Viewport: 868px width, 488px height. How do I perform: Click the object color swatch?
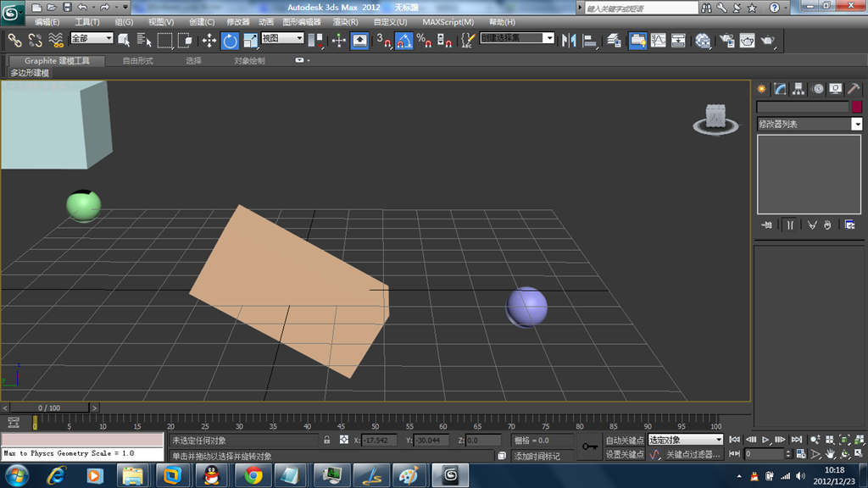856,108
